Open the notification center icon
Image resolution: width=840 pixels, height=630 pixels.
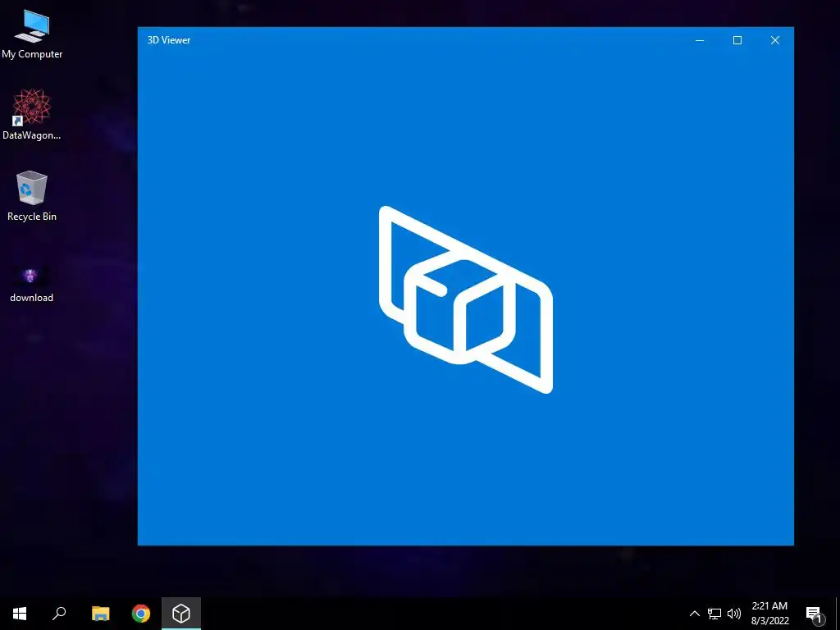815,614
